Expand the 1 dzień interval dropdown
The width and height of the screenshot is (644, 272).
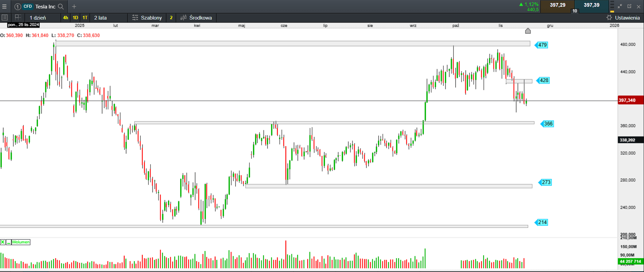click(38, 18)
